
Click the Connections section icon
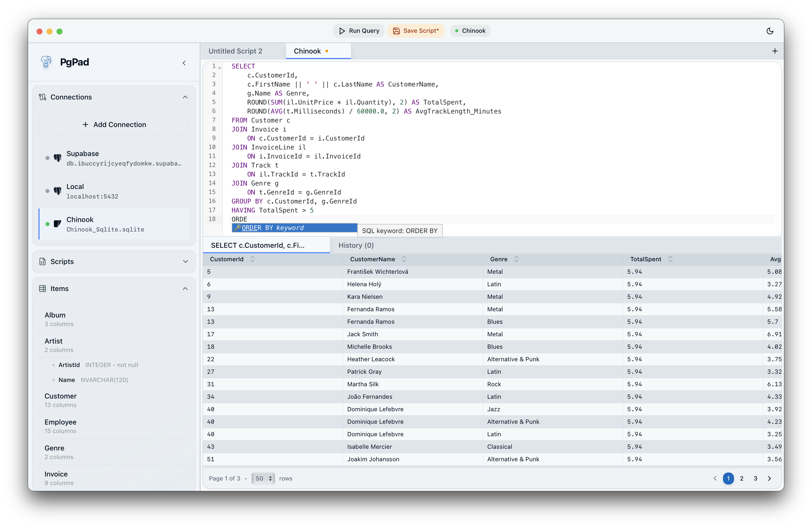43,97
